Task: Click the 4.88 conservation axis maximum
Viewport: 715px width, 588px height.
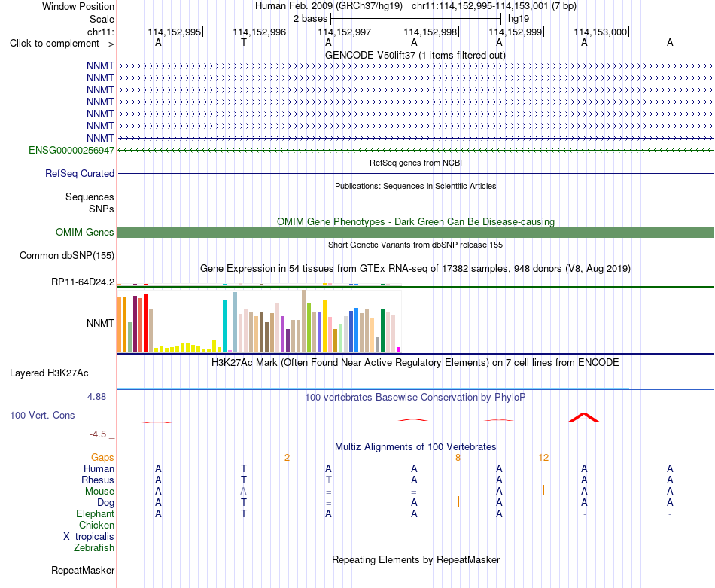Action: click(96, 397)
